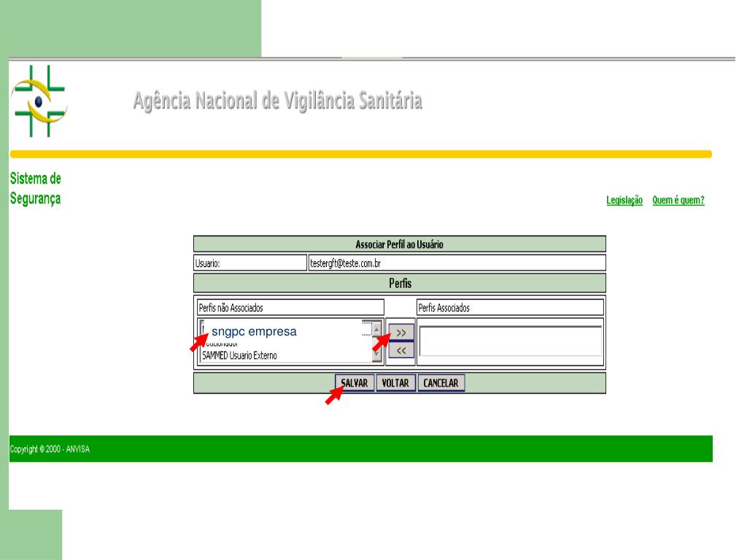Image resolution: width=747 pixels, height=560 pixels.
Task: Click the >> add profile button
Action: 401,332
